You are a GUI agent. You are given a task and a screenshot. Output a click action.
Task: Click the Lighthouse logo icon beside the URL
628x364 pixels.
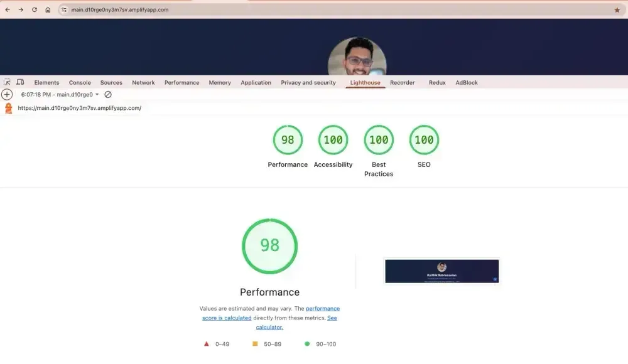(x=8, y=108)
